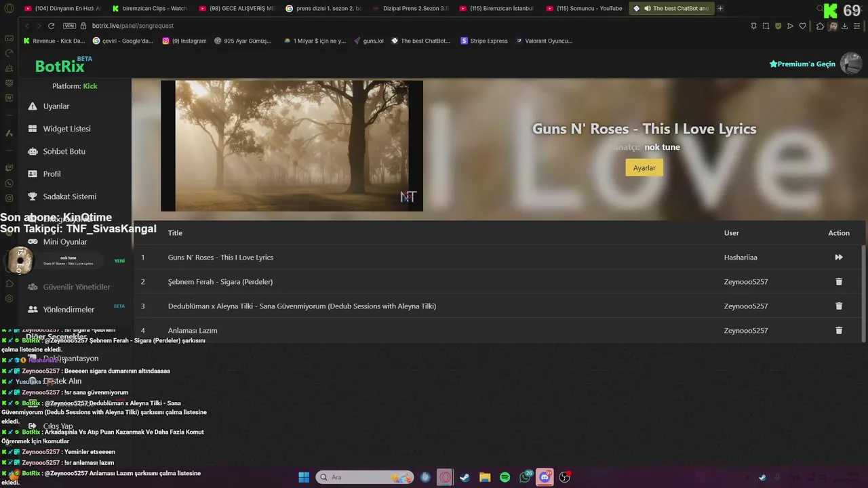868x488 pixels.
Task: Open Spotify from the taskbar
Action: [505, 477]
